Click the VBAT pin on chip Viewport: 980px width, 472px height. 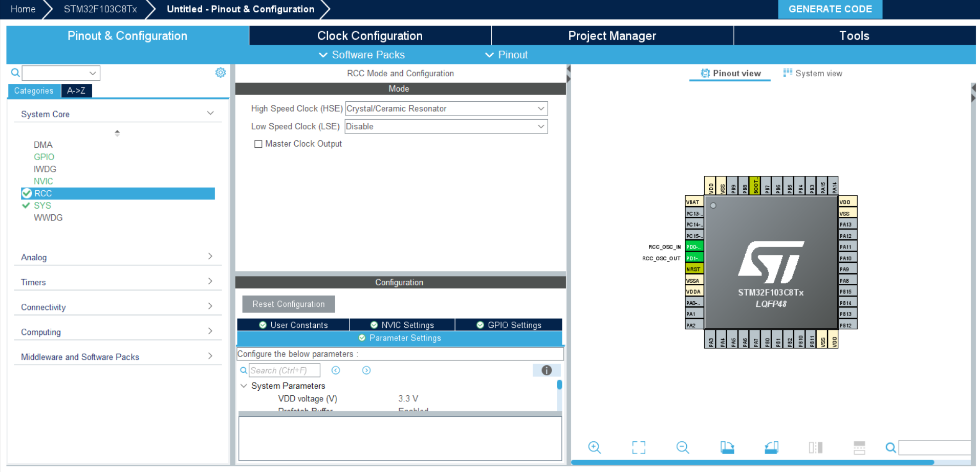(x=694, y=202)
